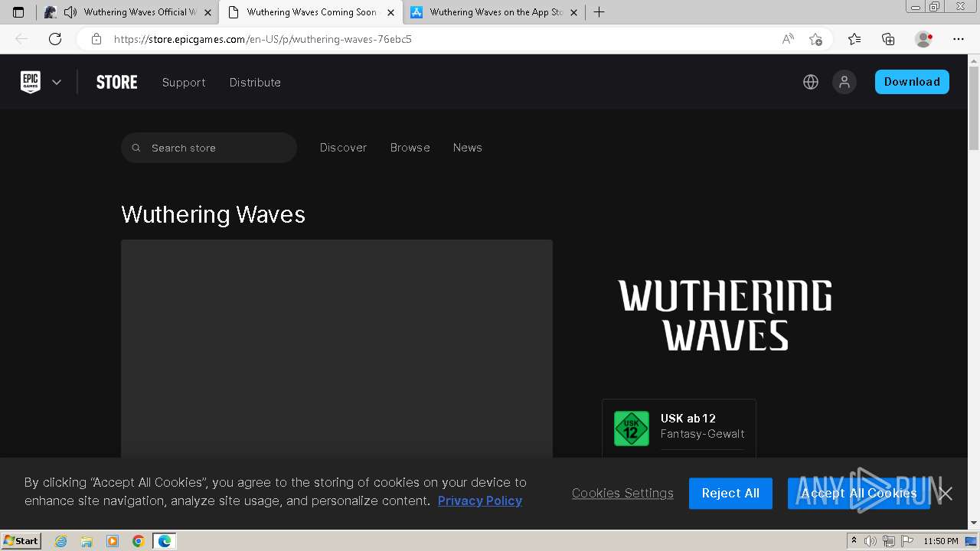Close the Wuthering Waves Official tab
Image resolution: width=980 pixels, height=551 pixels.
pos(207,12)
